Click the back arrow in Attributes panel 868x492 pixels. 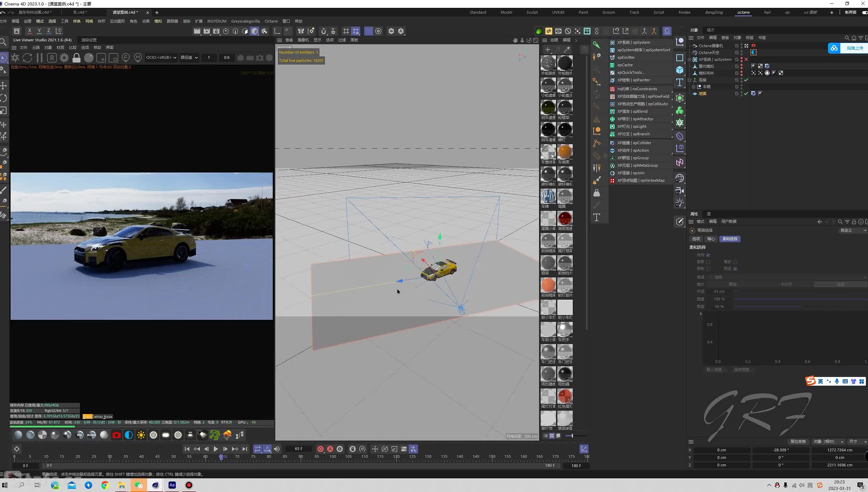click(x=819, y=222)
